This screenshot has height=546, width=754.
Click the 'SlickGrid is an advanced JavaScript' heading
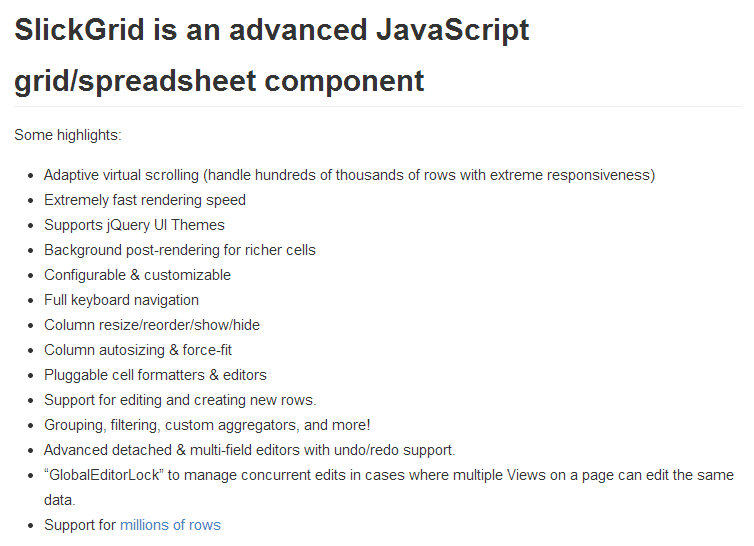pyautogui.click(x=272, y=30)
